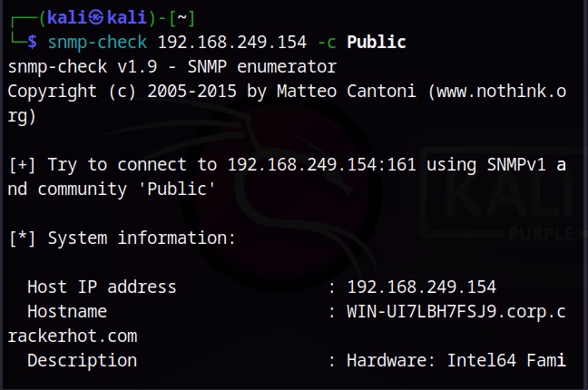Click the Kali skull icon in prompt
Image resolution: width=588 pixels, height=390 pixels.
tap(96, 17)
